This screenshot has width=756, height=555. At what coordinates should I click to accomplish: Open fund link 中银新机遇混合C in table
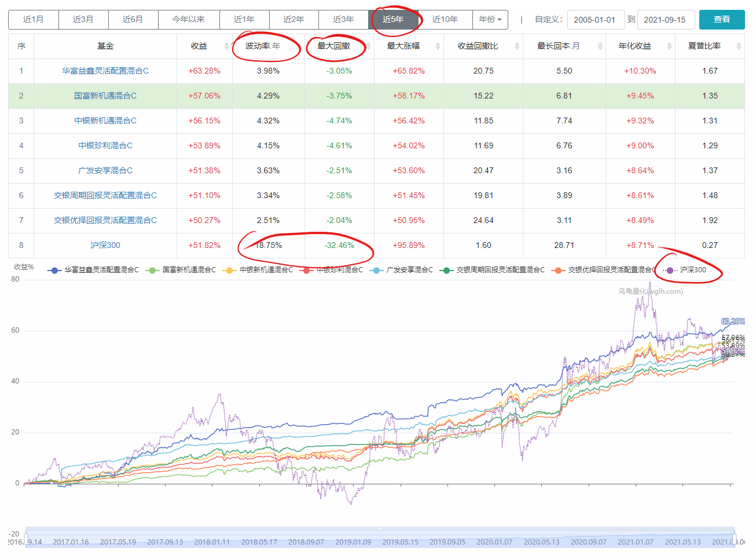[105, 121]
